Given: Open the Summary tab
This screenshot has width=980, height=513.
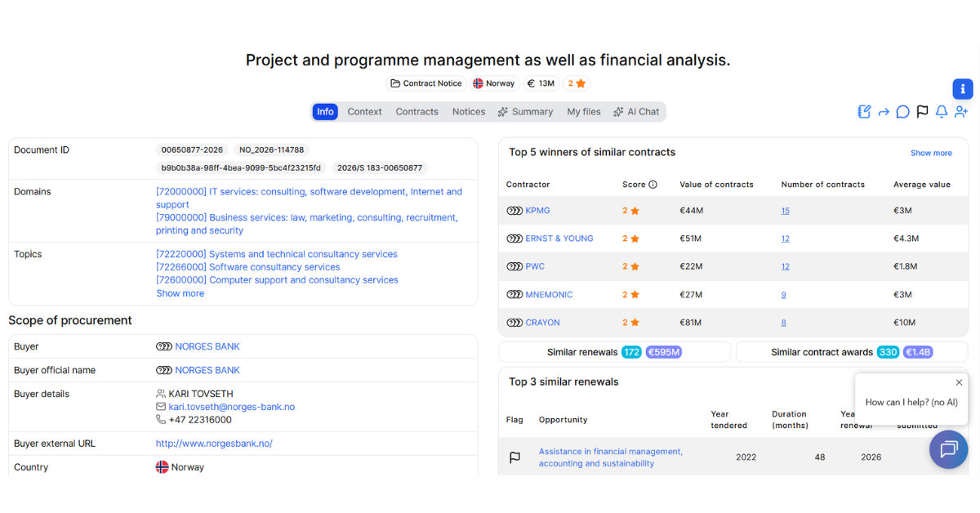Looking at the screenshot, I should pos(526,112).
